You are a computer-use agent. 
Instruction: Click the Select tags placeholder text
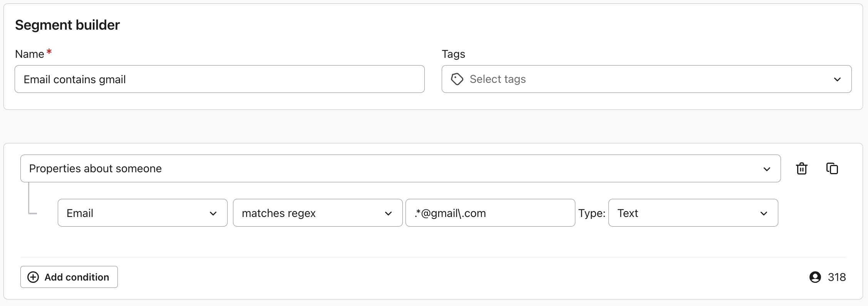498,79
